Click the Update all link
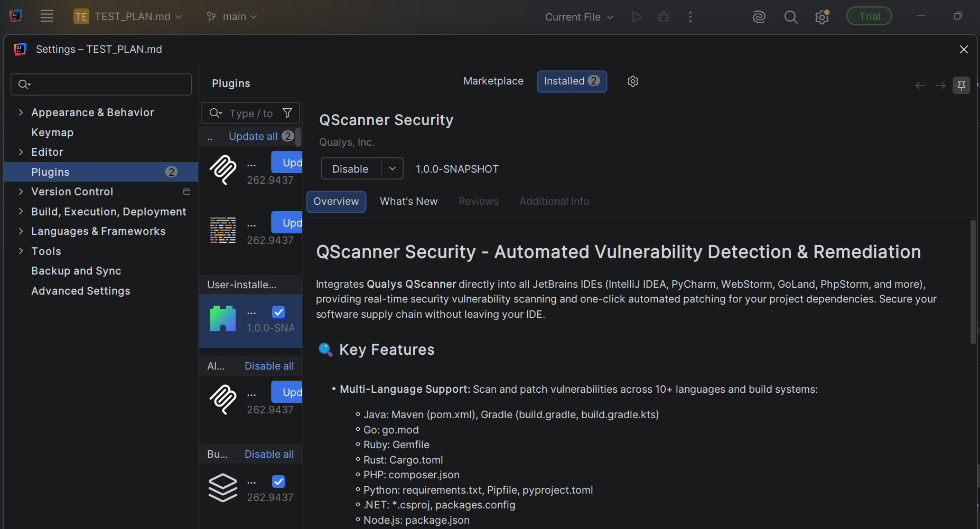This screenshot has width=980, height=529. coord(253,136)
